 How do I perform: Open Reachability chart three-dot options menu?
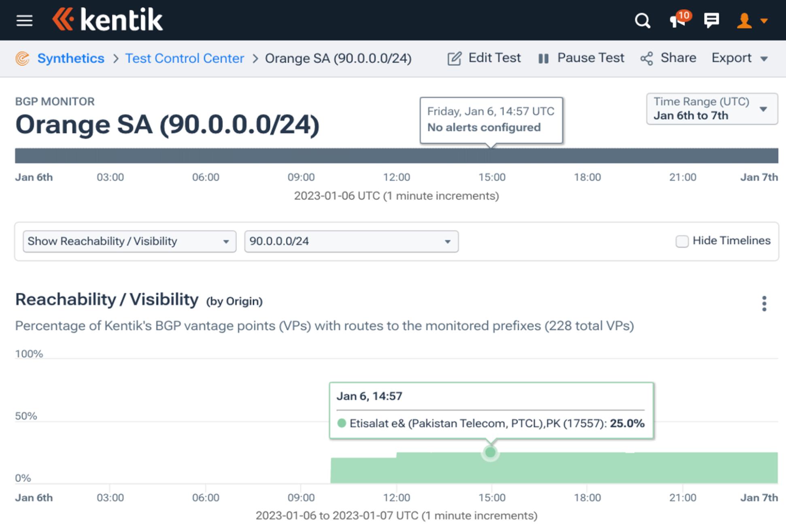point(764,303)
